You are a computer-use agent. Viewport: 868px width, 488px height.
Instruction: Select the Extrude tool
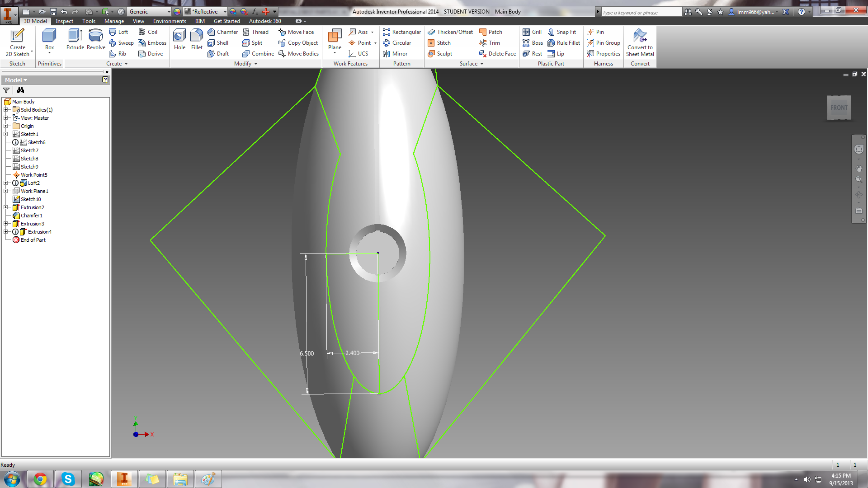75,39
